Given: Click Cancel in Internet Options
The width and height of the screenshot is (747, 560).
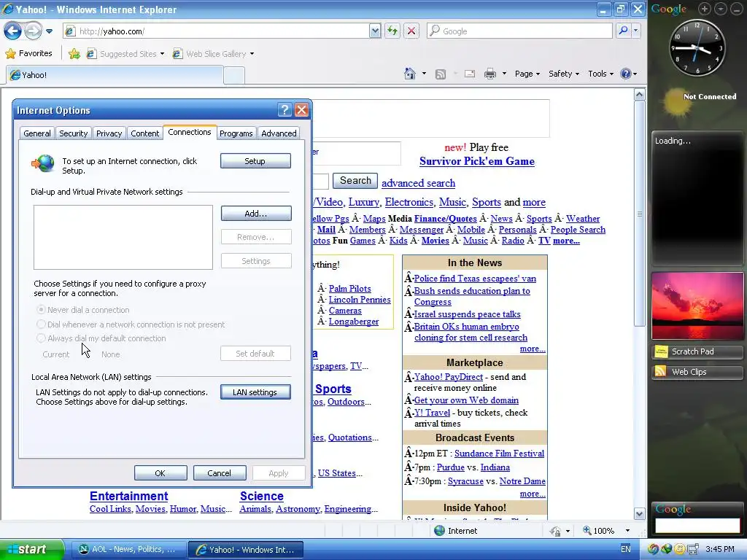Looking at the screenshot, I should tap(219, 472).
